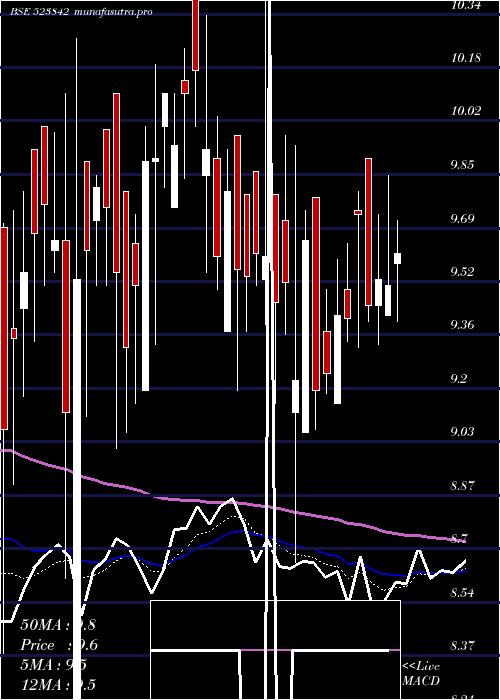Click the 50MA legend value
The width and height of the screenshot is (500, 700).
point(58,625)
